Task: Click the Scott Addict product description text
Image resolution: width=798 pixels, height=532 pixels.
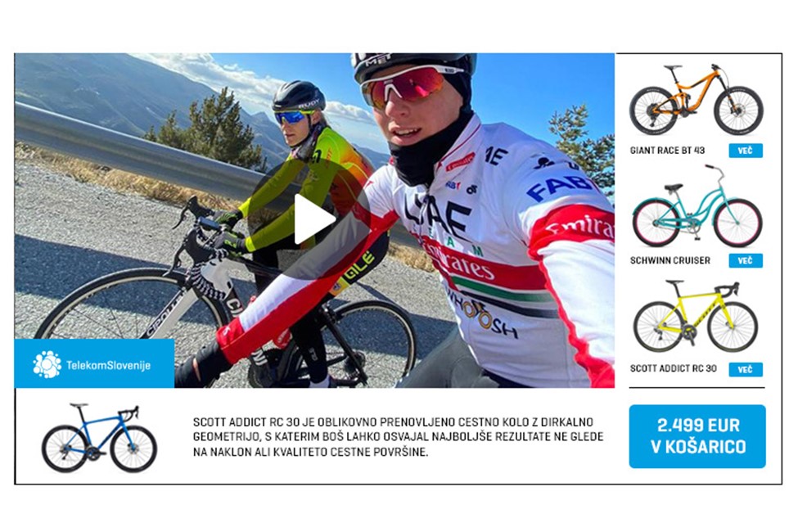Action: [398, 437]
